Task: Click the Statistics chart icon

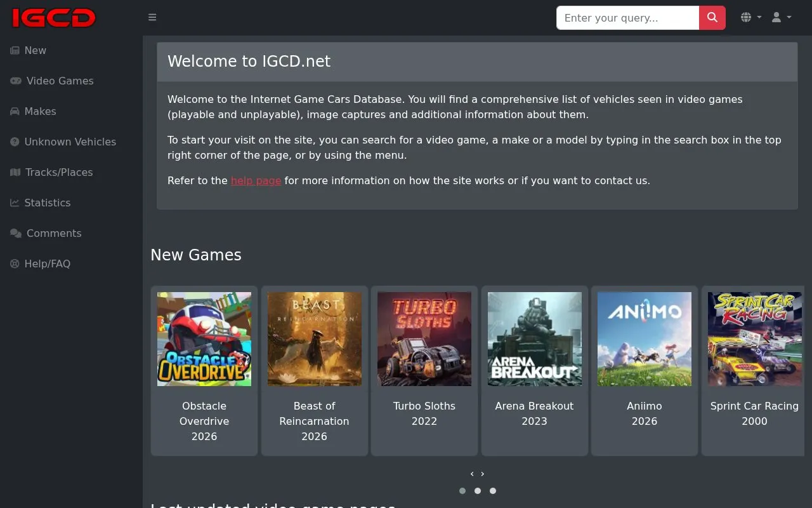Action: click(15, 203)
